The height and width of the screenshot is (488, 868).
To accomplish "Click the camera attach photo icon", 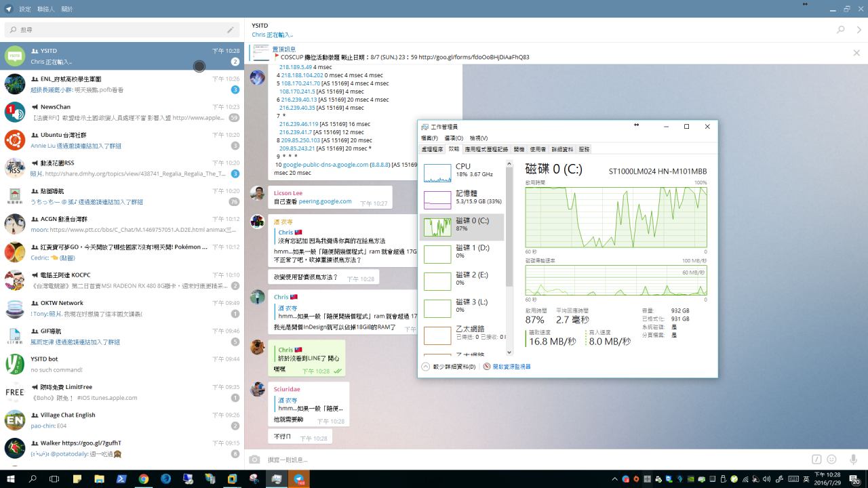I will click(x=254, y=460).
